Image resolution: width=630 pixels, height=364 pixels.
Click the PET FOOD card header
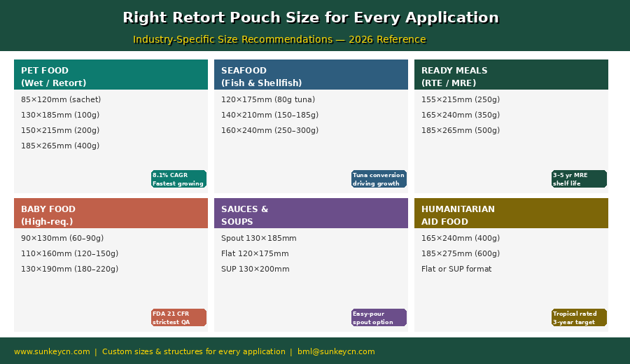pos(111,75)
